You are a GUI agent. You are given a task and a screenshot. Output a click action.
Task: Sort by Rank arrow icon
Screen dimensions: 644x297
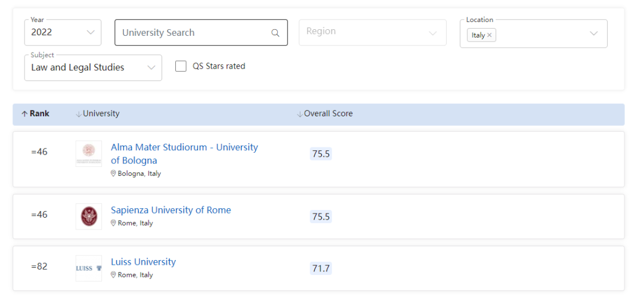click(24, 114)
